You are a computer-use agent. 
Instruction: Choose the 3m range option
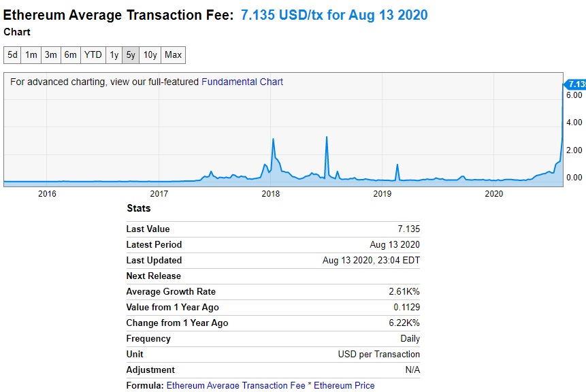(x=51, y=55)
